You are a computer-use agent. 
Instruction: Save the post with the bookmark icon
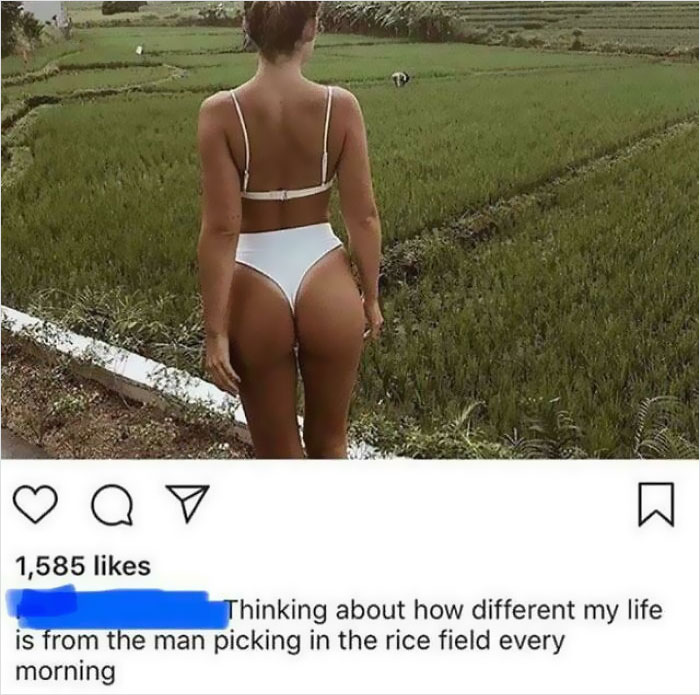[656, 504]
